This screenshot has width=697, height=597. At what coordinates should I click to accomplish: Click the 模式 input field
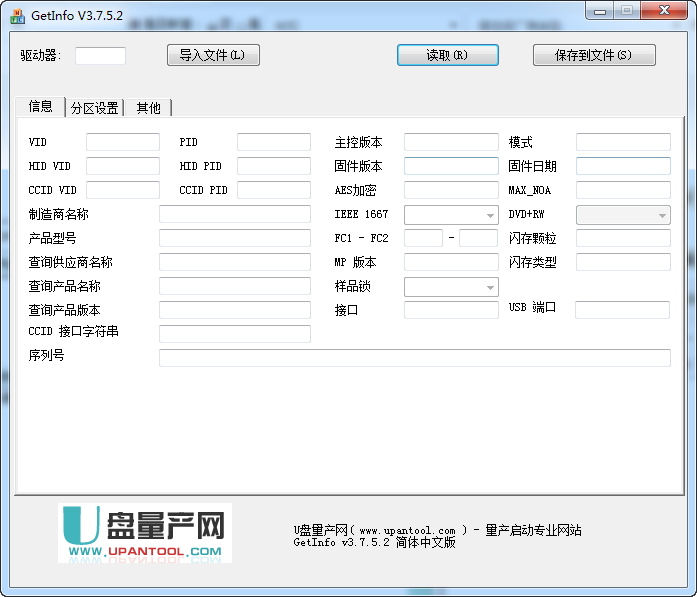tap(623, 142)
